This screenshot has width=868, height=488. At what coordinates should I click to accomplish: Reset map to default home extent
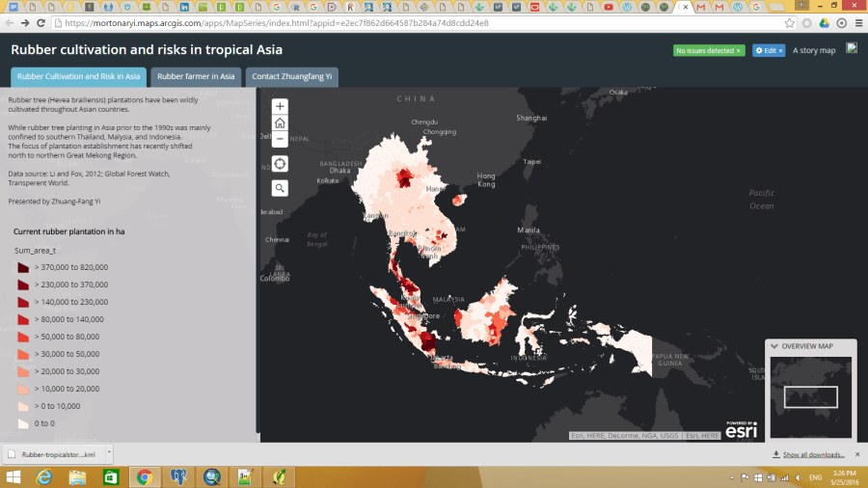280,122
